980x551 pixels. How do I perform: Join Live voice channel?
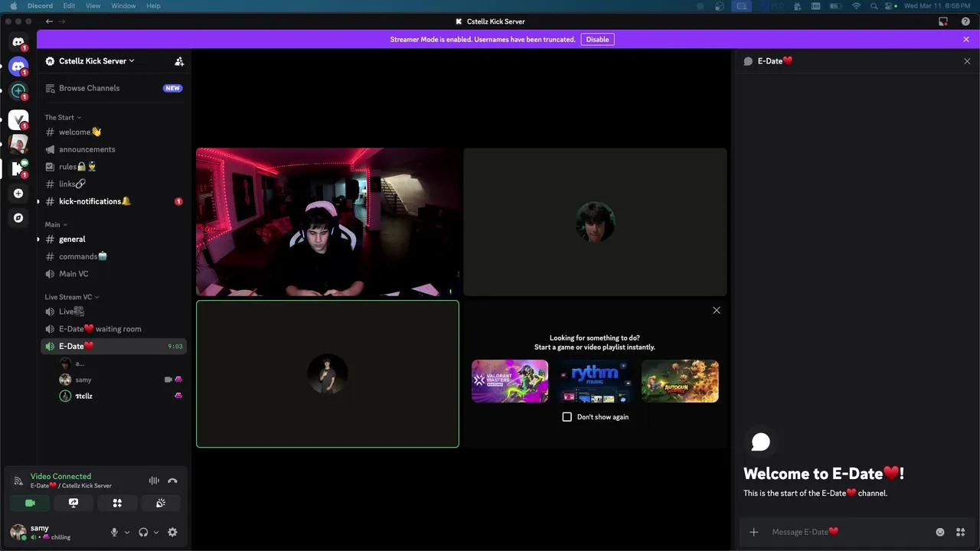(x=113, y=311)
